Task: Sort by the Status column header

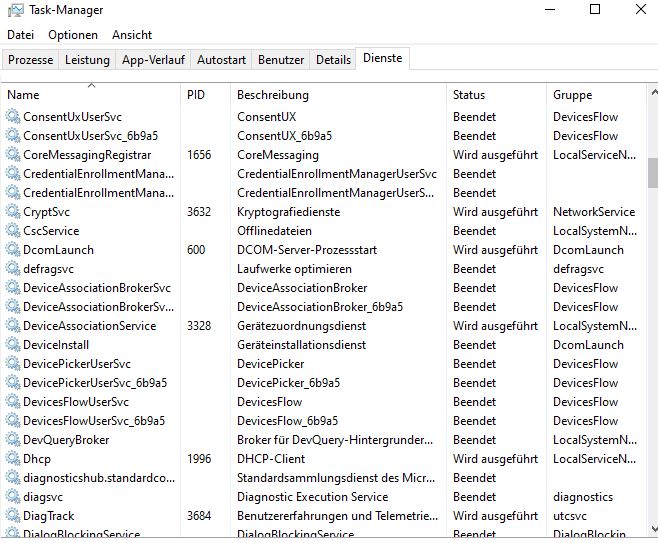Action: tap(497, 95)
